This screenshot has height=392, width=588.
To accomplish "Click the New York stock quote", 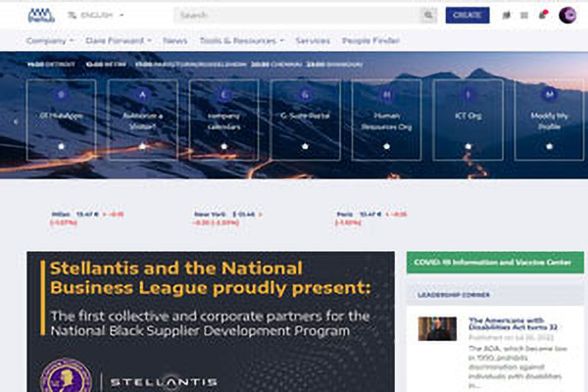I will (227, 219).
